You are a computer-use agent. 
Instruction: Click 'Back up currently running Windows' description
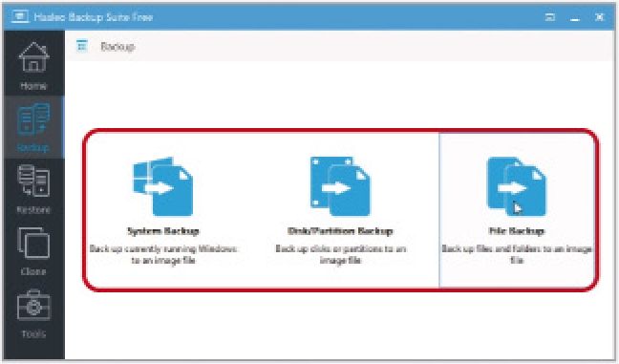[163, 254]
